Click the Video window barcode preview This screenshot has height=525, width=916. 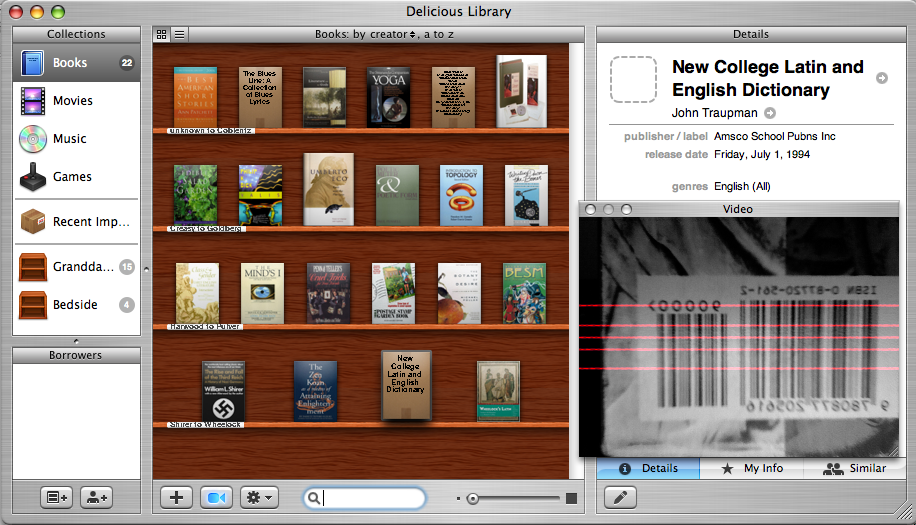click(x=739, y=337)
